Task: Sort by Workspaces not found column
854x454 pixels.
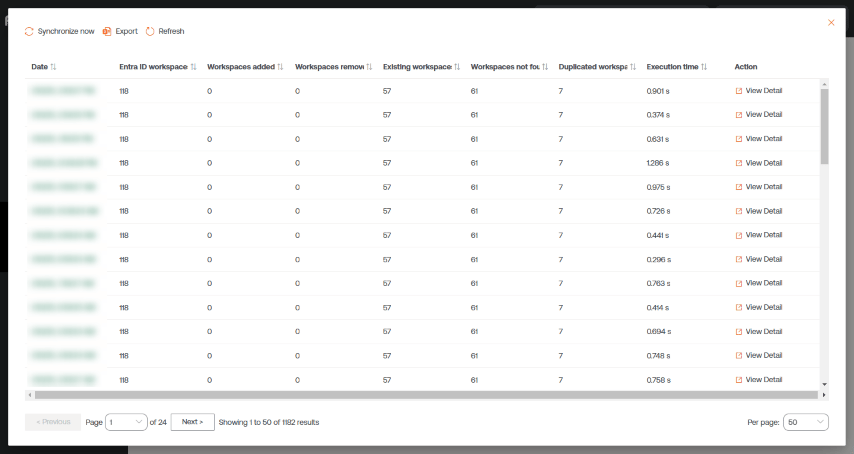Action: (x=545, y=67)
